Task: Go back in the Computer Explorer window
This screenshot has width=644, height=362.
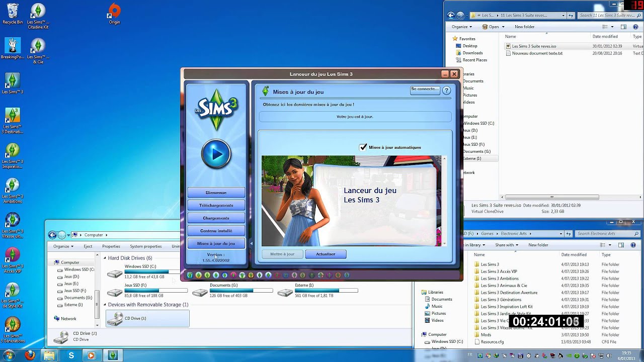Action: [52, 235]
